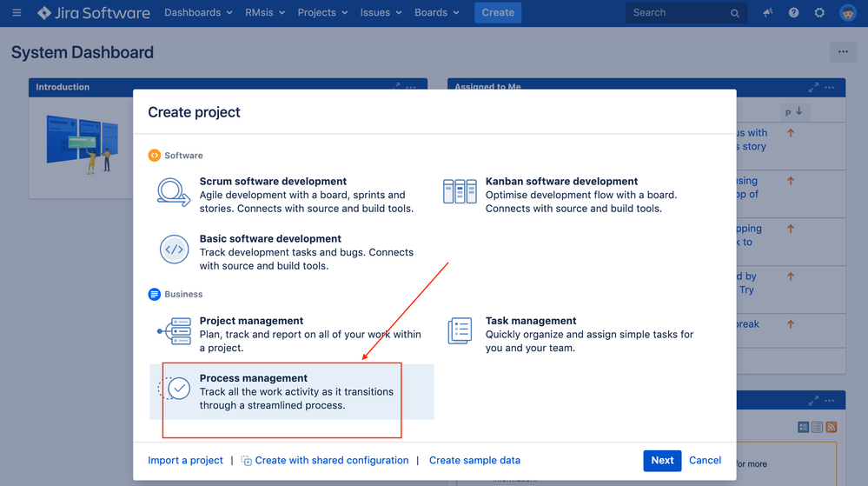868x486 pixels.
Task: Open the Issues dropdown menu
Action: pyautogui.click(x=381, y=12)
